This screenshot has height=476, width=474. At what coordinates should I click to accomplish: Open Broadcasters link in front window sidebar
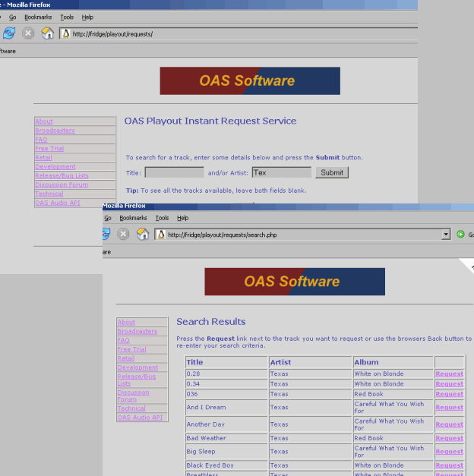137,331
